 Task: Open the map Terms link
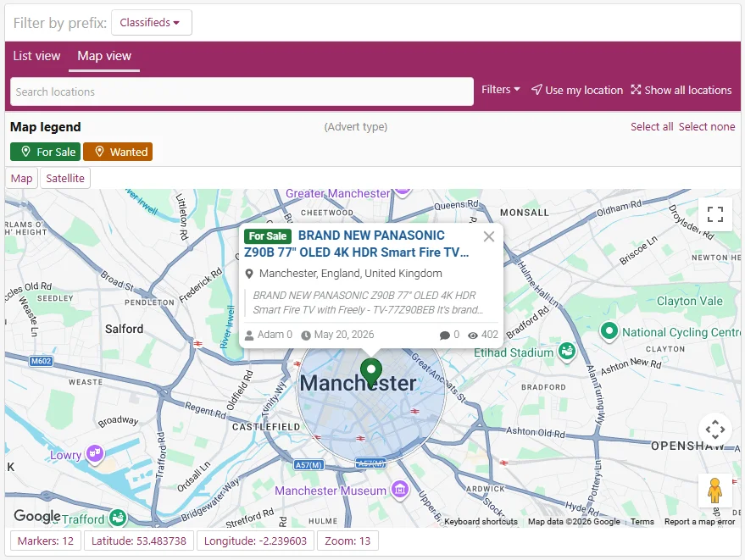coord(642,522)
